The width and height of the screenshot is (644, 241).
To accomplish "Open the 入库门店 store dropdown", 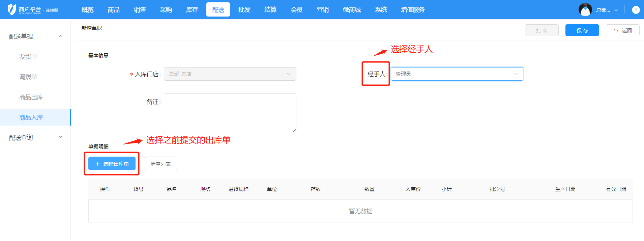I will click(x=230, y=74).
